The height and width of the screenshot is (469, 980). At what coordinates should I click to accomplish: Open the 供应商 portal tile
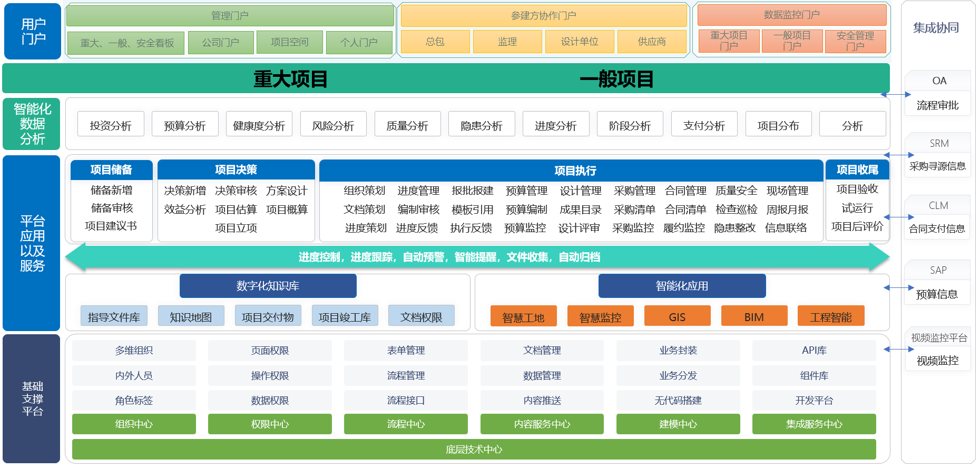(652, 42)
